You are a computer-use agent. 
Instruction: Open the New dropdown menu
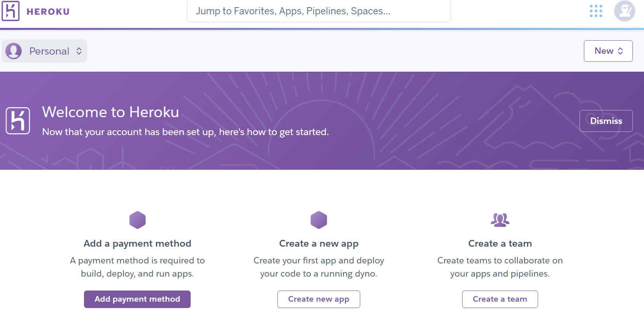[608, 51]
